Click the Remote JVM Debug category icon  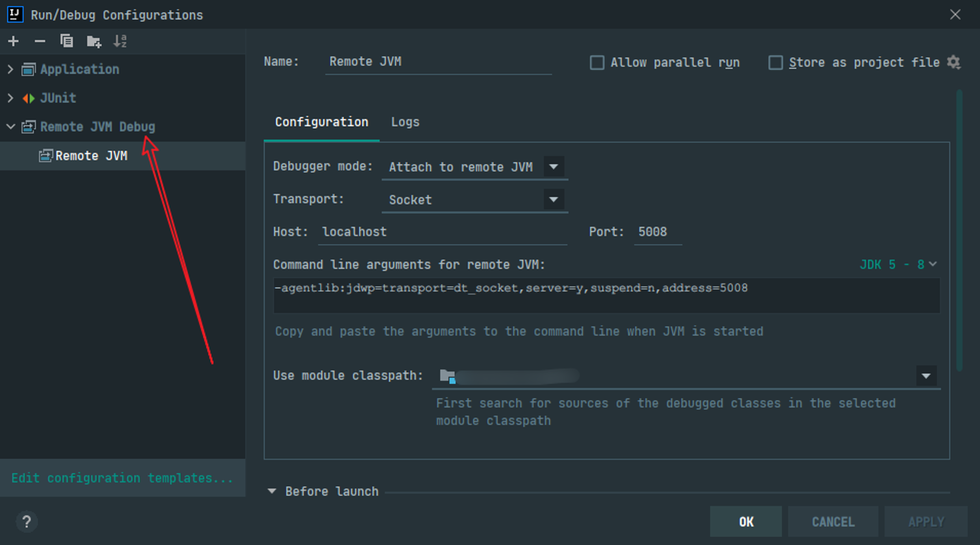coord(28,127)
